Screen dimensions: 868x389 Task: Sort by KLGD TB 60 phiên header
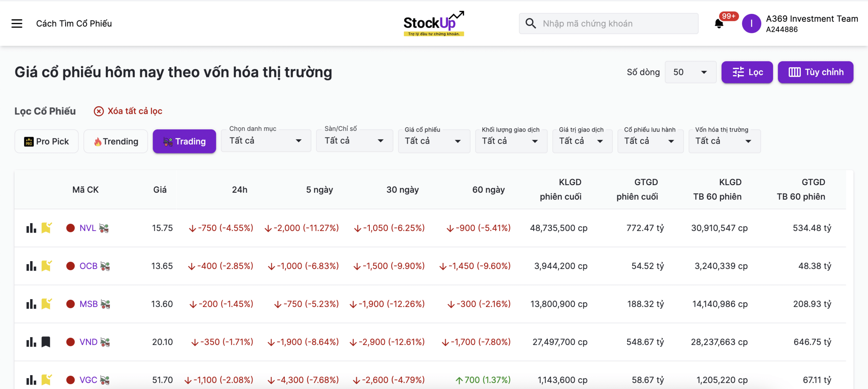(717, 189)
